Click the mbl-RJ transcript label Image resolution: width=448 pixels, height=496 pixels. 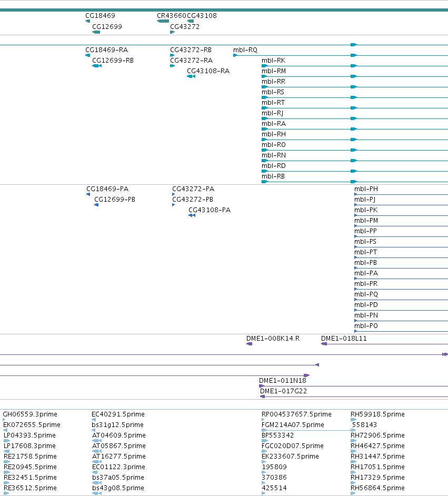point(273,113)
